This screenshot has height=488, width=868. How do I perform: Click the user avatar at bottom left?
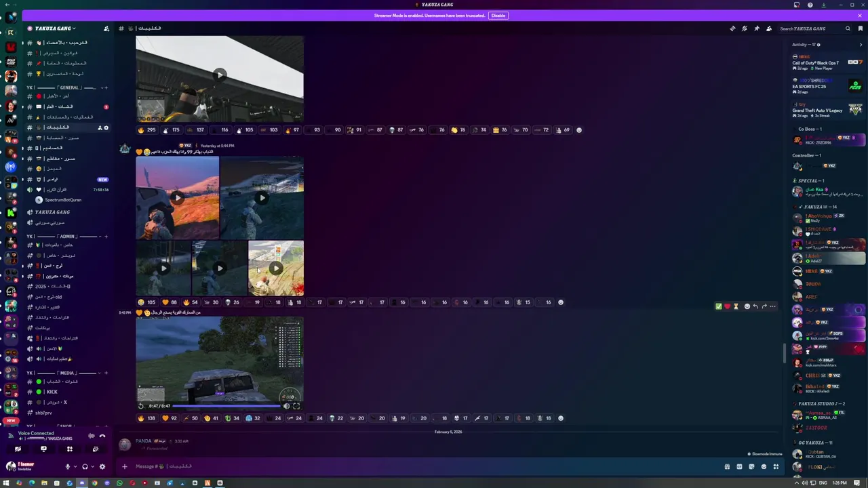click(11, 466)
